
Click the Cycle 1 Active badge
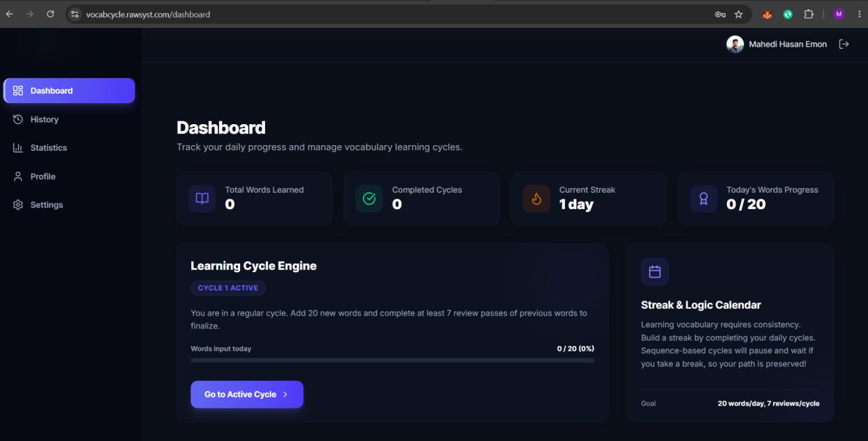228,288
